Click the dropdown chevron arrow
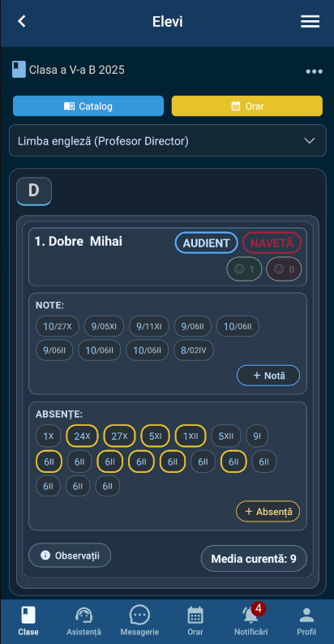The height and width of the screenshot is (644, 334). pos(310,141)
